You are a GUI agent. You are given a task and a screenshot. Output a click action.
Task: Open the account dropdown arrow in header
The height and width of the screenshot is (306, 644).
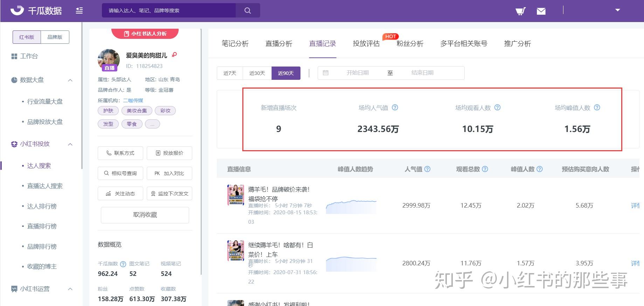click(618, 10)
